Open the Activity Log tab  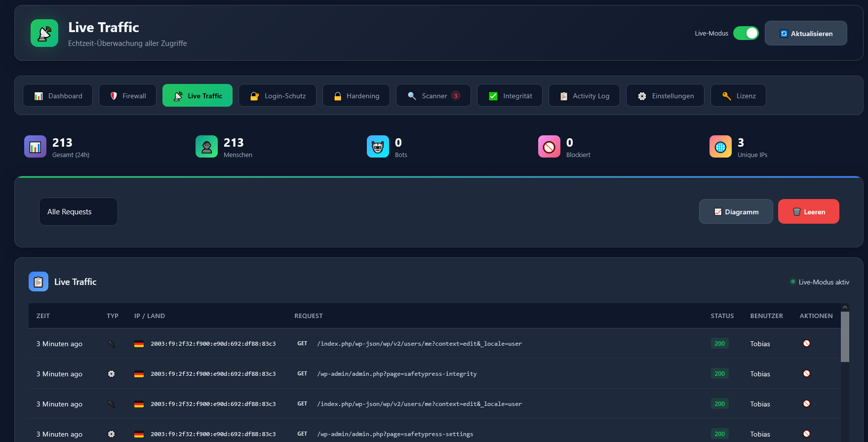click(x=584, y=95)
